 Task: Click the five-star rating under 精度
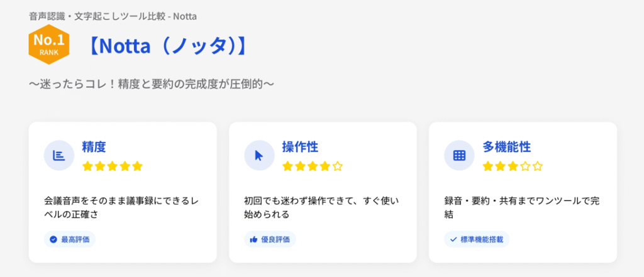pos(113,166)
